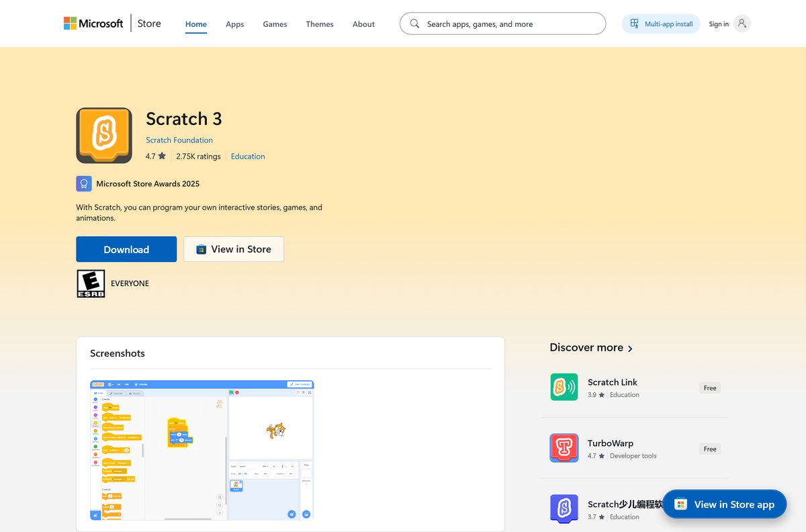Viewport: 806px width, 532px height.
Task: Click the user account avatar icon
Action: [x=742, y=24]
